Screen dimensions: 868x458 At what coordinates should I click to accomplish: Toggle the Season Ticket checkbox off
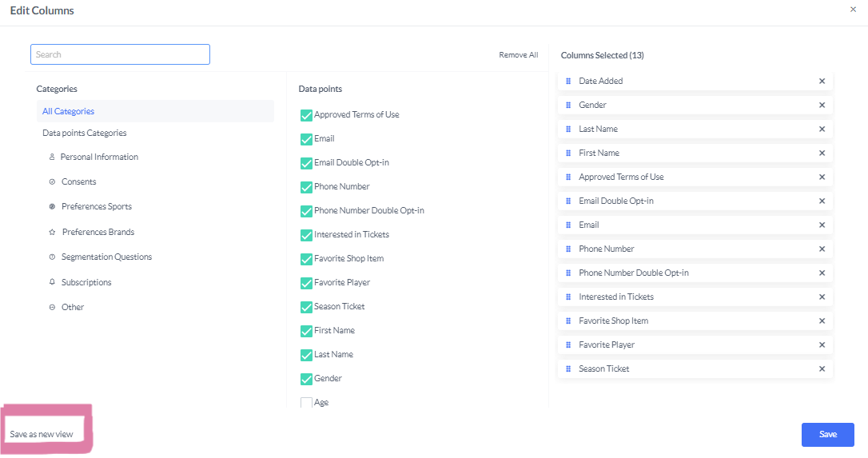(306, 307)
